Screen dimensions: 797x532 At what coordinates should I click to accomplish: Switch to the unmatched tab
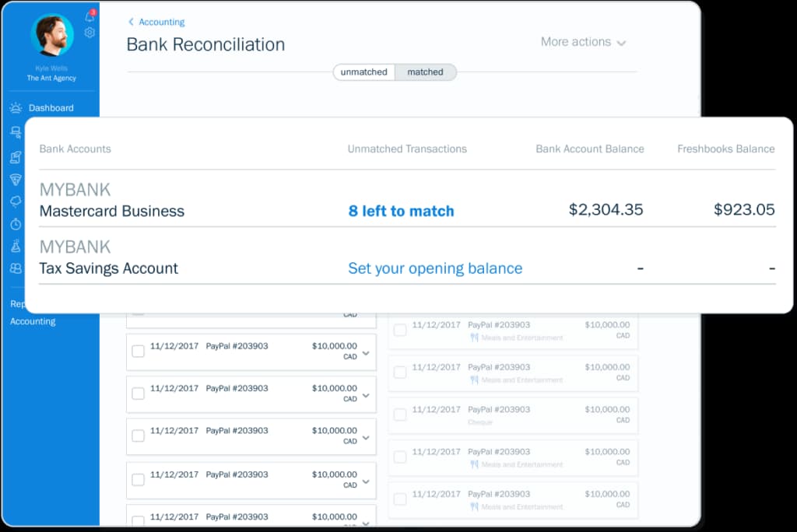(364, 72)
